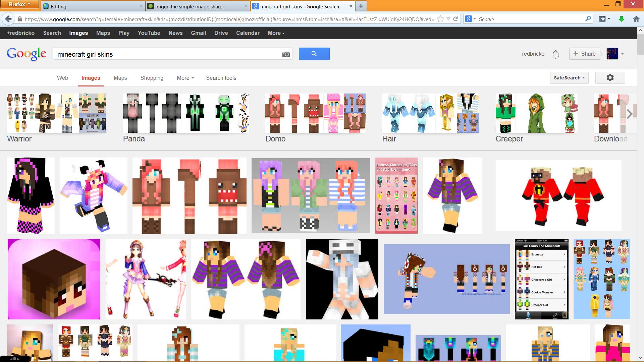Expand the More menu in black Google bar
The height and width of the screenshot is (362, 644).
point(276,33)
